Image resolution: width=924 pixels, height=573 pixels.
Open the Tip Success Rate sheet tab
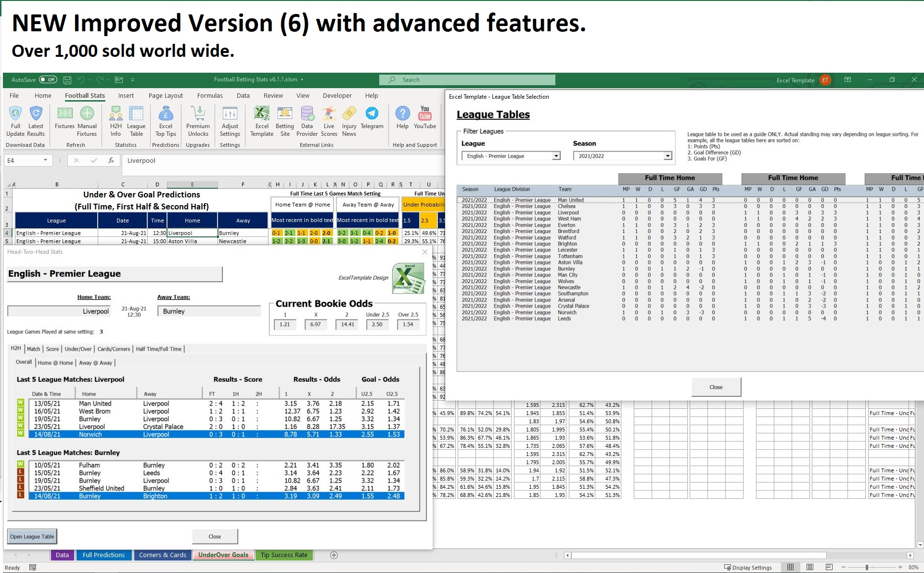click(x=284, y=555)
